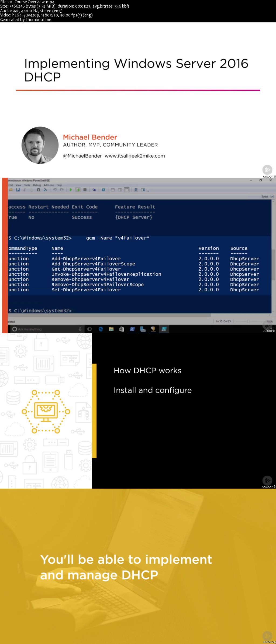Click 'Remove-DhcpServerv4FailoverScope' in the output
This screenshot has width=276, height=644.
click(98, 284)
